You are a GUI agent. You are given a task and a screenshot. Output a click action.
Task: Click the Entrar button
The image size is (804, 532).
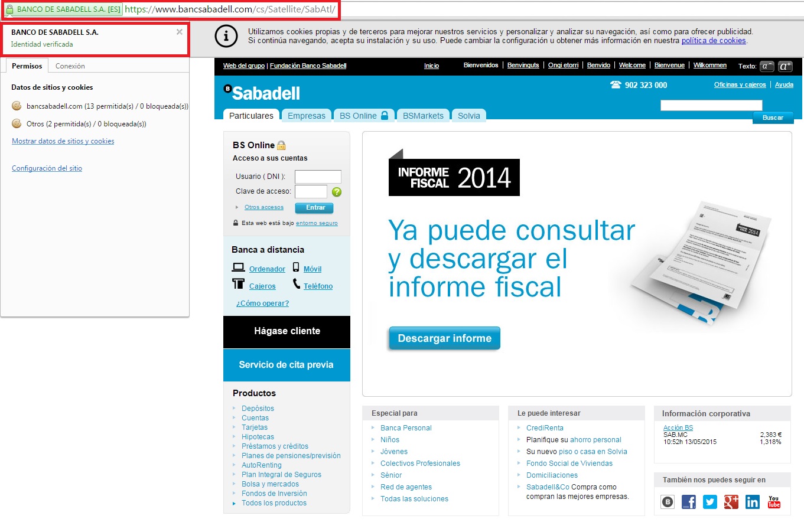[x=314, y=208]
